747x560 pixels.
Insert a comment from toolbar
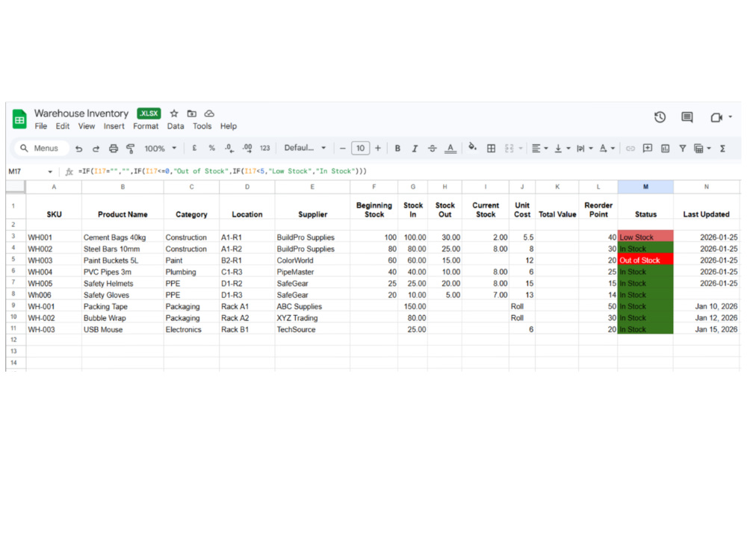click(x=648, y=148)
